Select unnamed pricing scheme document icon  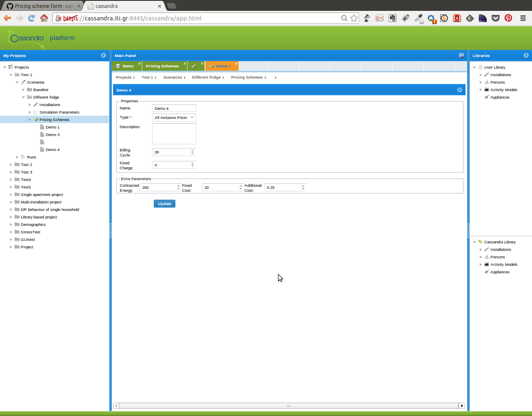[42, 142]
